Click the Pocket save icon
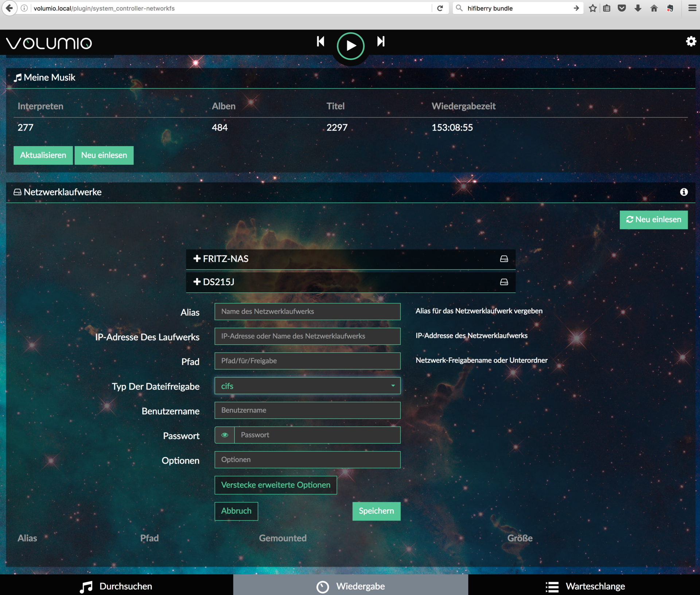This screenshot has height=595, width=700. click(622, 8)
